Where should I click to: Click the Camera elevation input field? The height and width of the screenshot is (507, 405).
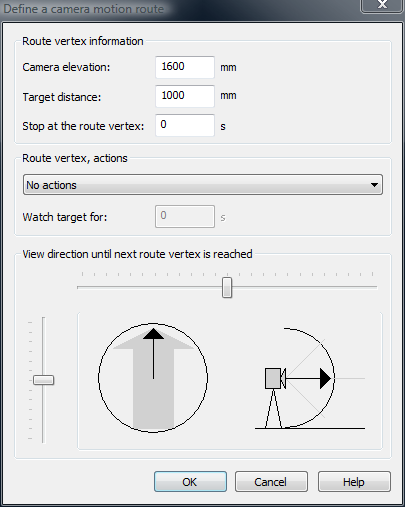click(185, 67)
